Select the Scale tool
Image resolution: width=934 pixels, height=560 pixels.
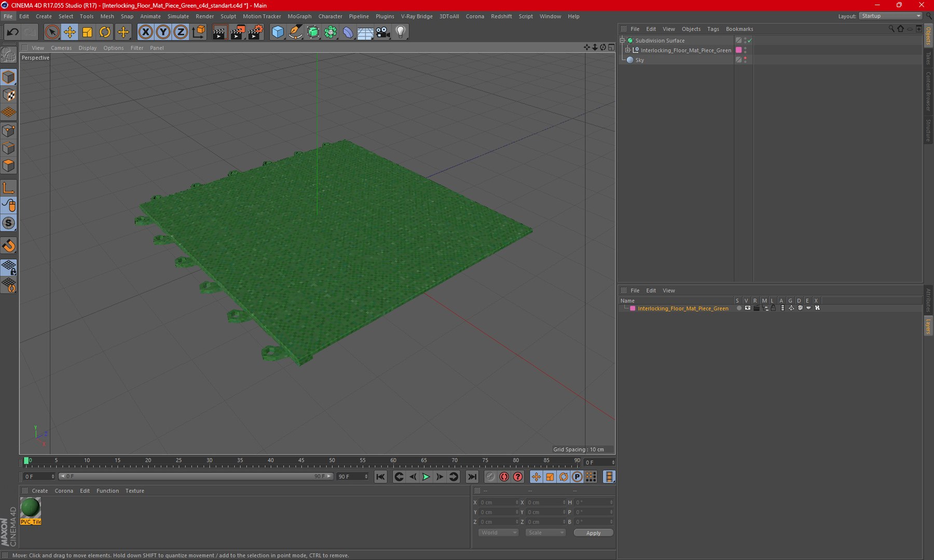[x=87, y=32]
